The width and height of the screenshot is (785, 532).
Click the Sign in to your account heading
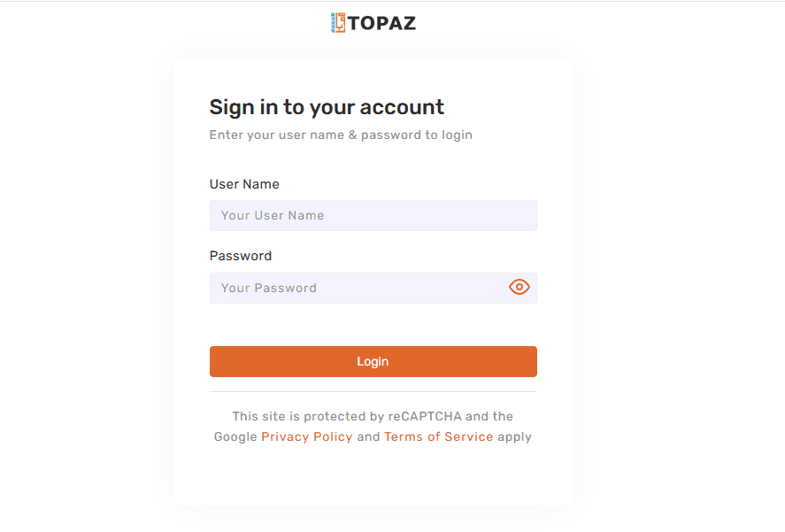click(x=326, y=106)
